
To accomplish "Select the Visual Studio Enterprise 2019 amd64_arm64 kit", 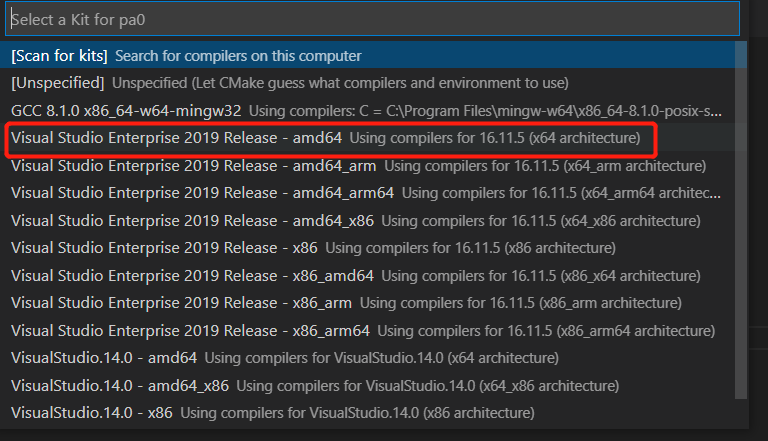I will 373,193.
